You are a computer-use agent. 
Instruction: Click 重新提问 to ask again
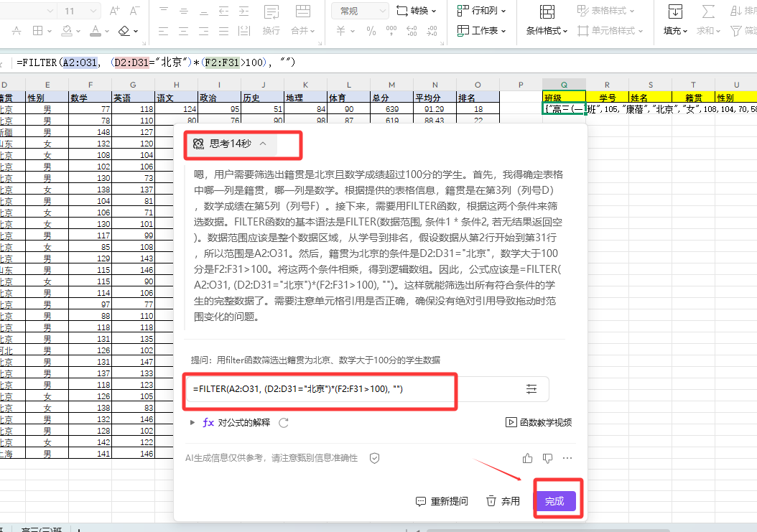pos(442,501)
